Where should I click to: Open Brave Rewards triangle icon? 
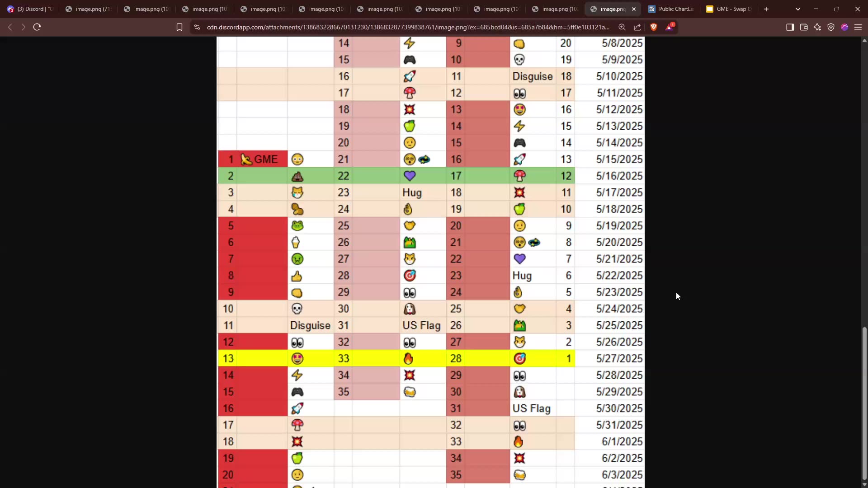(x=669, y=27)
